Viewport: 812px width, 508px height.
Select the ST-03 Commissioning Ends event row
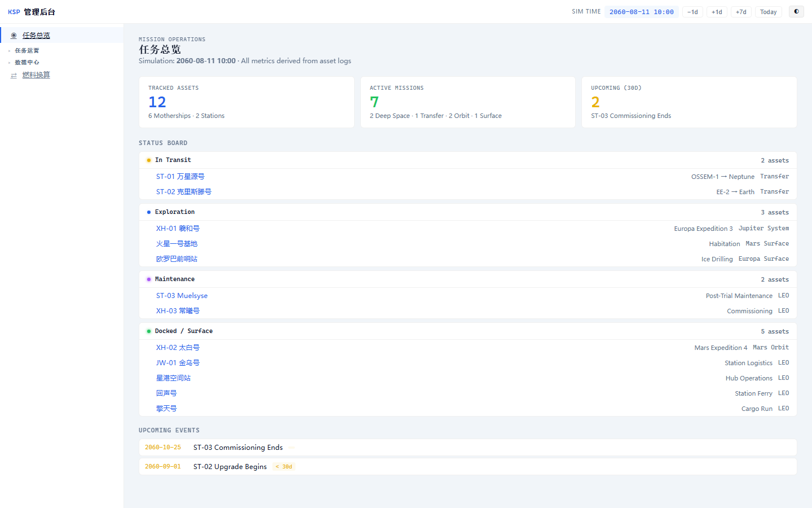468,448
